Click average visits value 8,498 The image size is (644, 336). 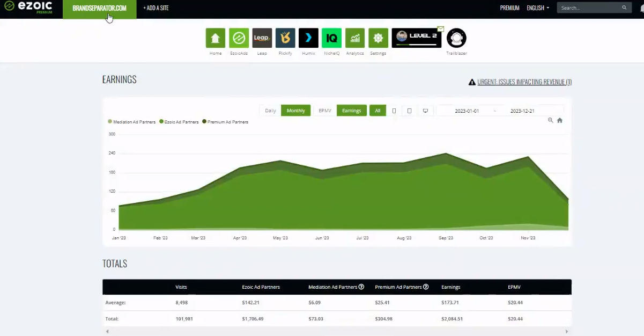pyautogui.click(x=181, y=303)
